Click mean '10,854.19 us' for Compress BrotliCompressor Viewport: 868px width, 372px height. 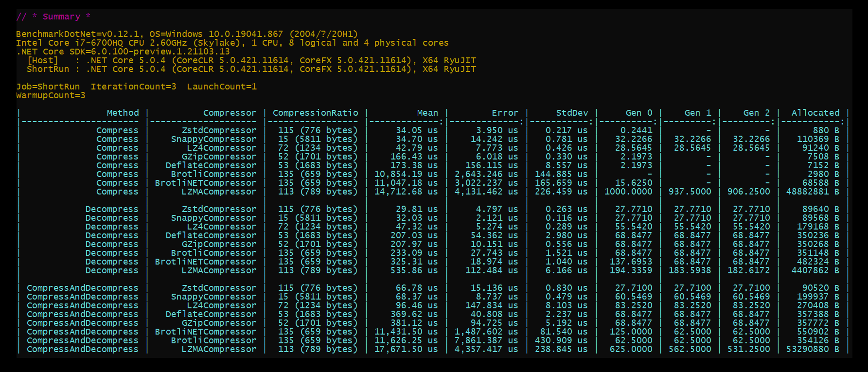point(406,174)
